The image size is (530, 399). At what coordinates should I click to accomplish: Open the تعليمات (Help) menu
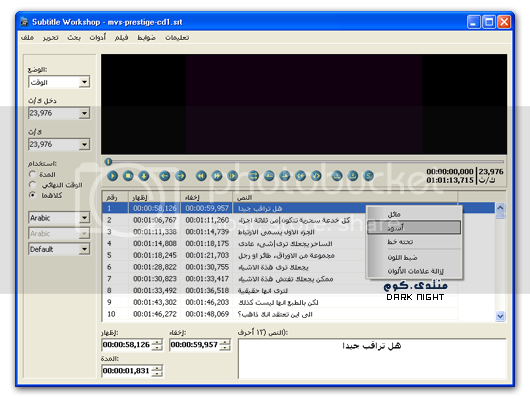(x=177, y=38)
